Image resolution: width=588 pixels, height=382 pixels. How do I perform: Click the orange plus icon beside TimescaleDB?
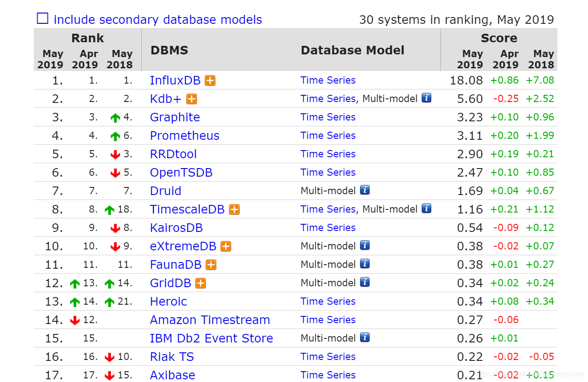pyautogui.click(x=234, y=209)
